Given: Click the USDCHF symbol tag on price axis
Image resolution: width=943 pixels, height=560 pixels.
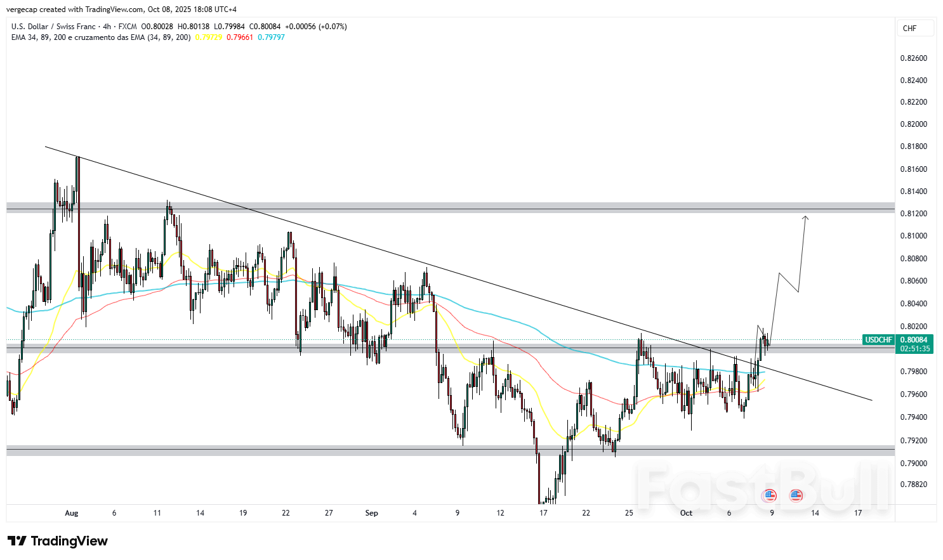Looking at the screenshot, I should [x=878, y=340].
